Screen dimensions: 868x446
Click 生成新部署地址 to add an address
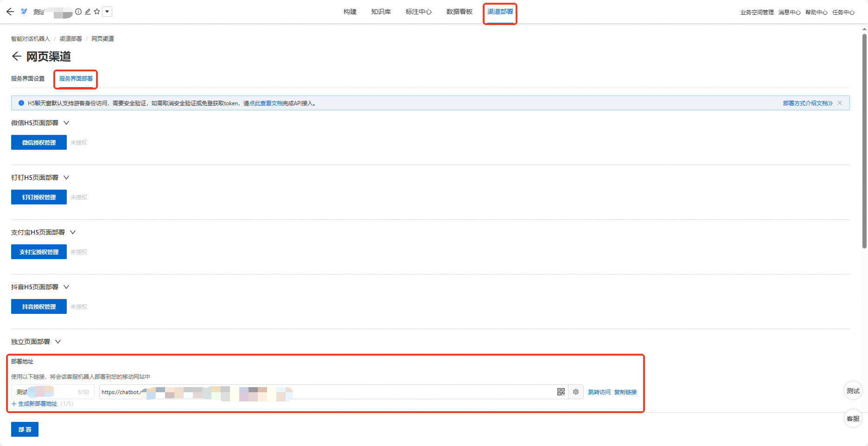tap(34, 404)
